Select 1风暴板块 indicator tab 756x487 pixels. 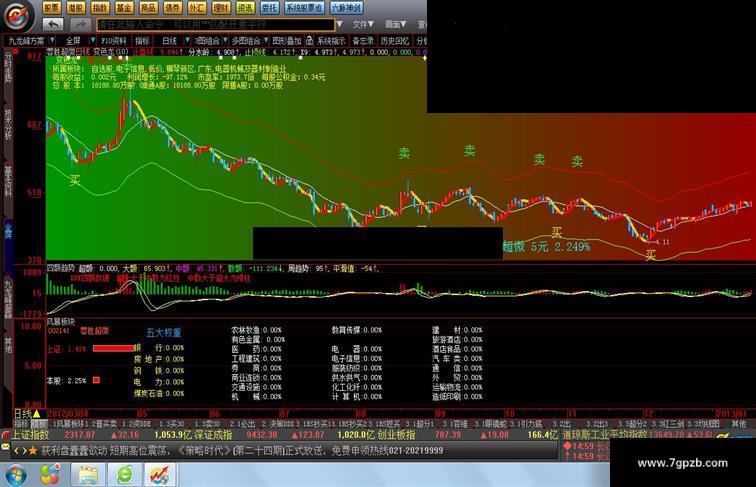click(x=68, y=424)
